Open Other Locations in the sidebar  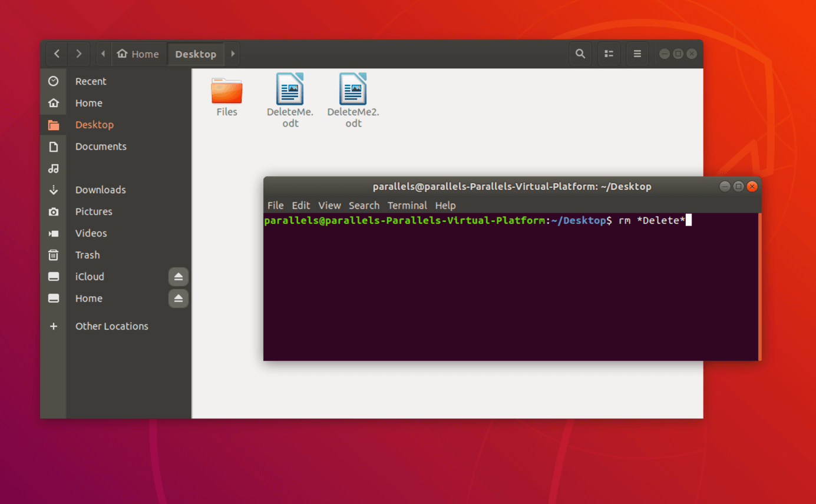coord(111,326)
